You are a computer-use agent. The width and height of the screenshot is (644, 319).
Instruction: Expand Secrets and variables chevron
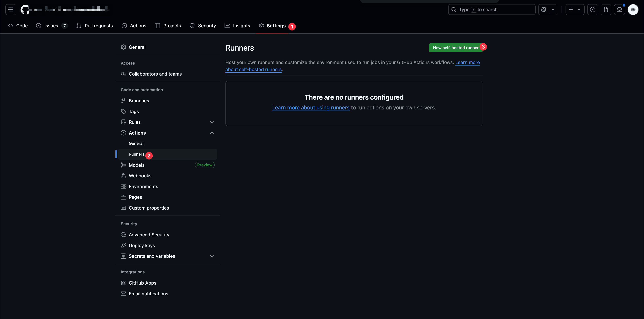[212, 256]
